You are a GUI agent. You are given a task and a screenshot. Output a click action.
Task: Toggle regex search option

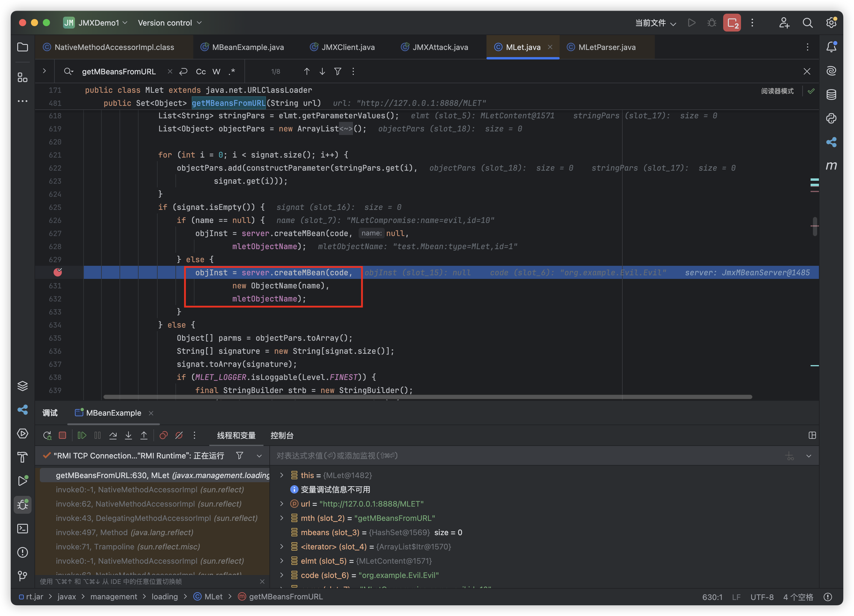click(x=232, y=72)
